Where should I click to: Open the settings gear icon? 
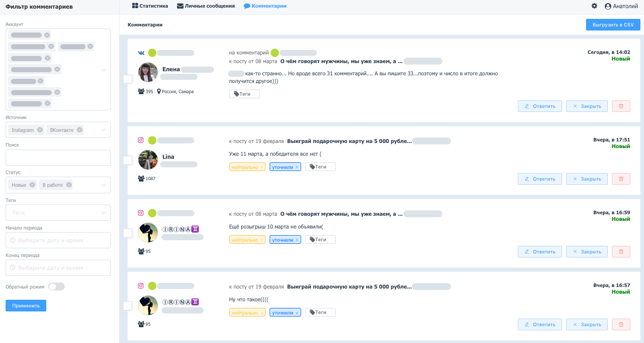click(594, 6)
